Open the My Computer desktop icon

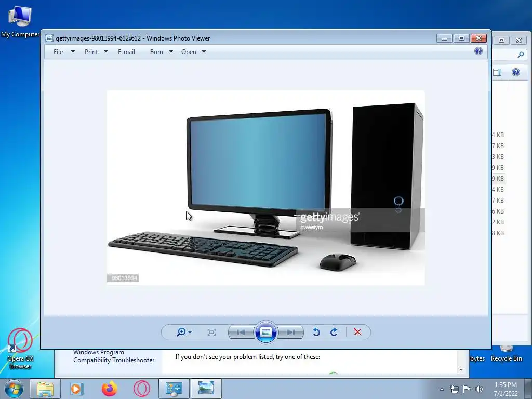pyautogui.click(x=20, y=22)
